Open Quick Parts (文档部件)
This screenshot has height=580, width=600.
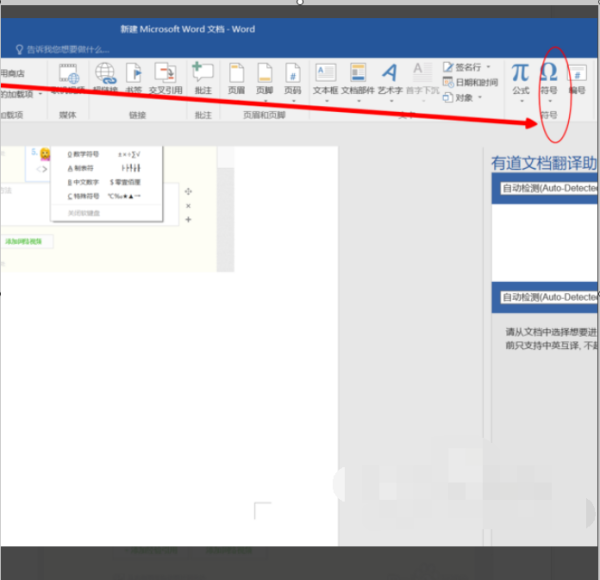click(358, 80)
